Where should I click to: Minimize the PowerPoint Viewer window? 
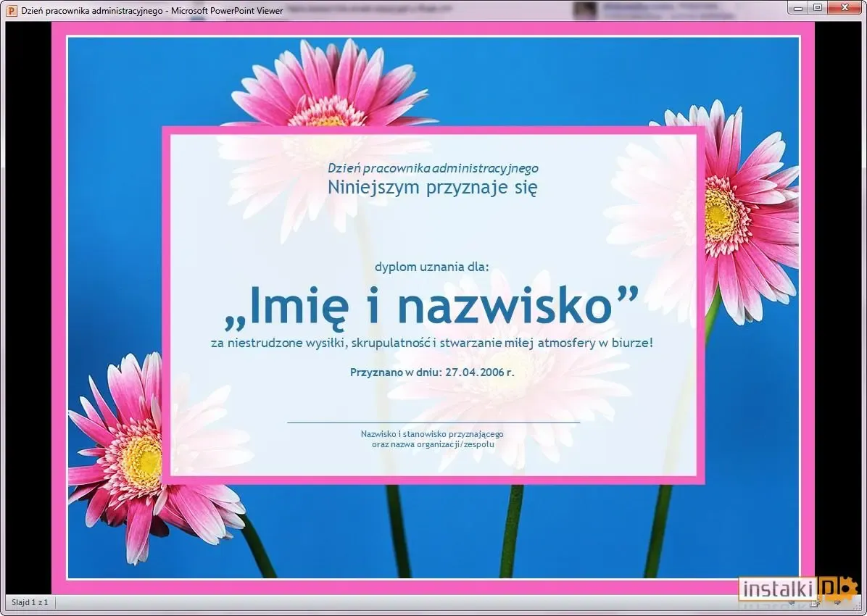tap(798, 8)
